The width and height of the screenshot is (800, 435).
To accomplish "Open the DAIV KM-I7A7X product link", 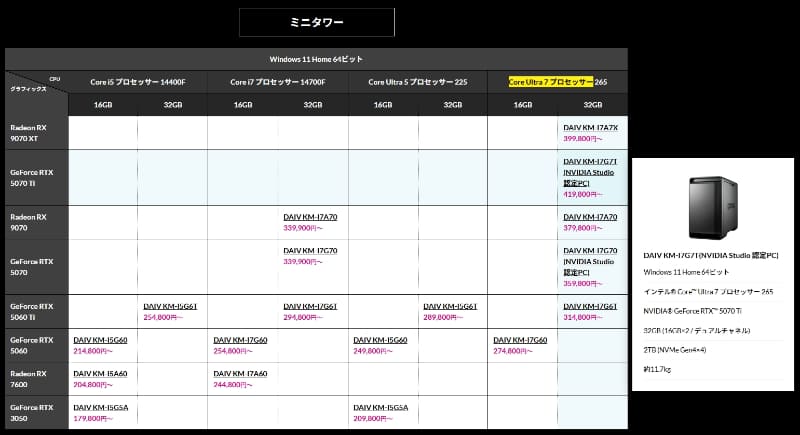I will click(x=590, y=127).
